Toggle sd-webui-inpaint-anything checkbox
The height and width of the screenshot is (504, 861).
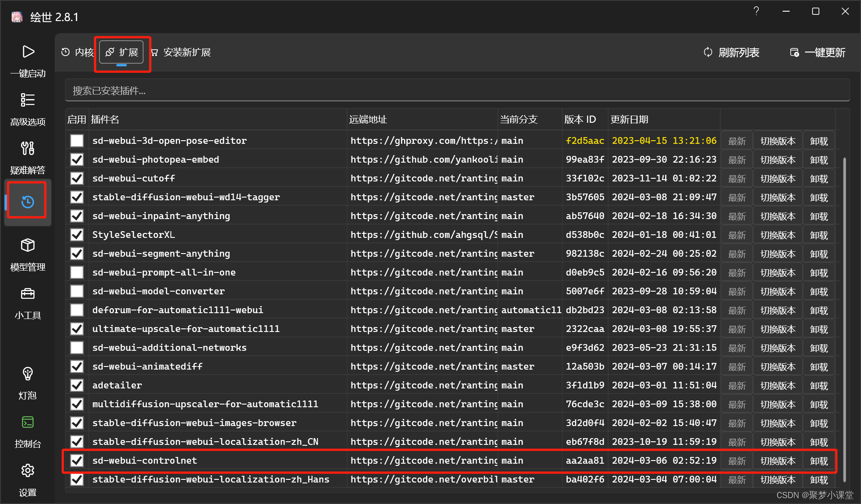tap(77, 216)
